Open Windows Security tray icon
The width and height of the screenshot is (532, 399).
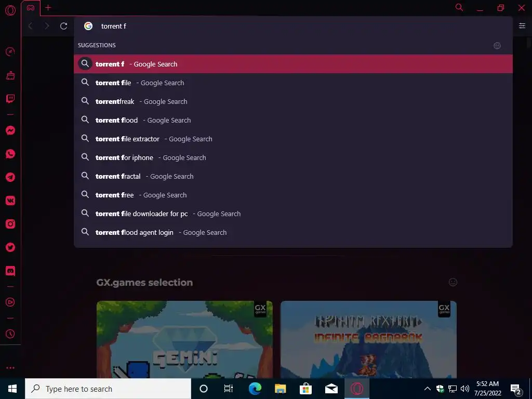pyautogui.click(x=440, y=389)
